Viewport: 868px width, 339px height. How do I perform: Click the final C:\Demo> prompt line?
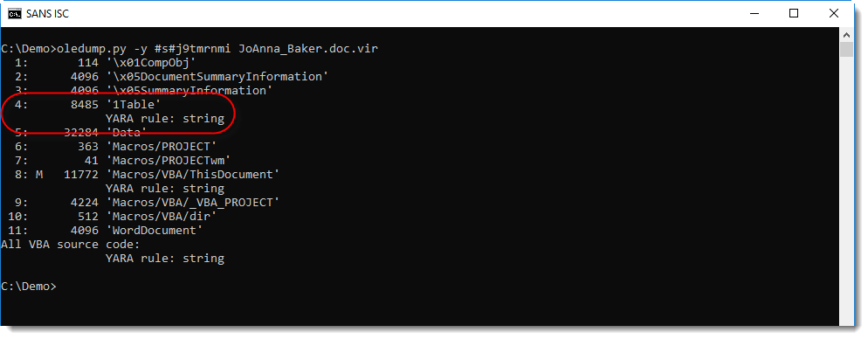[x=29, y=287]
